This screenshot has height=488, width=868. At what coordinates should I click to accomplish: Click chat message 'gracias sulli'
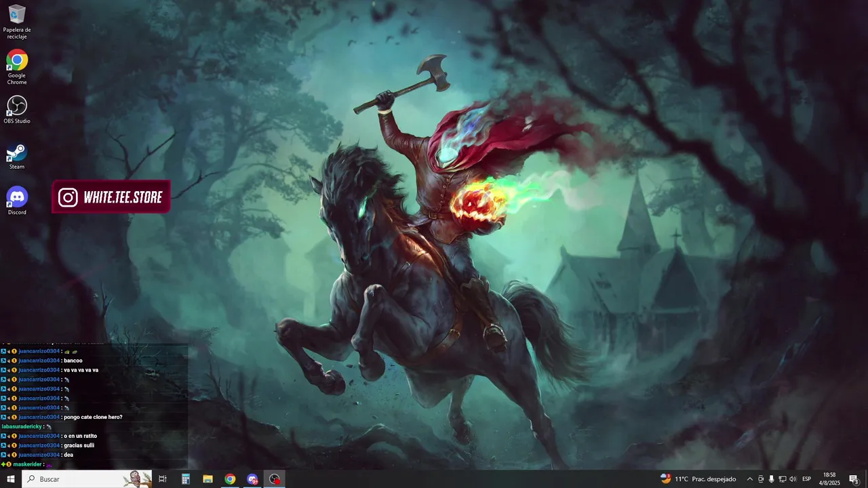[x=79, y=445]
